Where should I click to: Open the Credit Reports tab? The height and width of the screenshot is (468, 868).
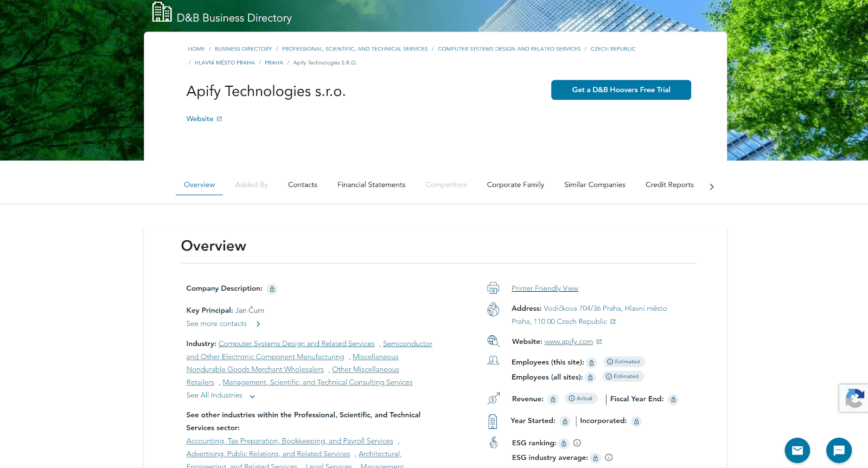coord(669,185)
